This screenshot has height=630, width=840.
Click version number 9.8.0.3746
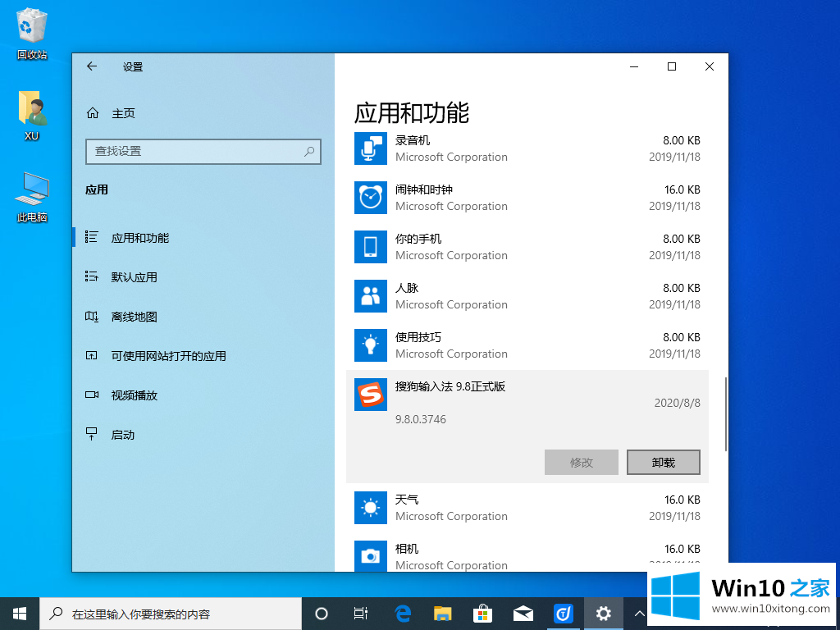point(421,419)
